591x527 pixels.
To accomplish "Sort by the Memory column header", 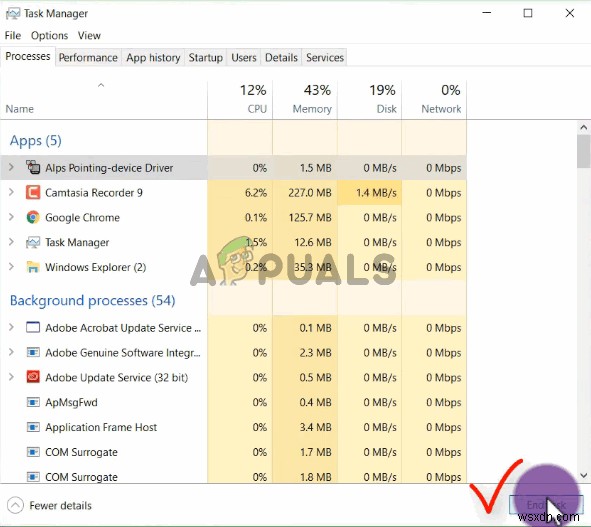I will point(305,99).
